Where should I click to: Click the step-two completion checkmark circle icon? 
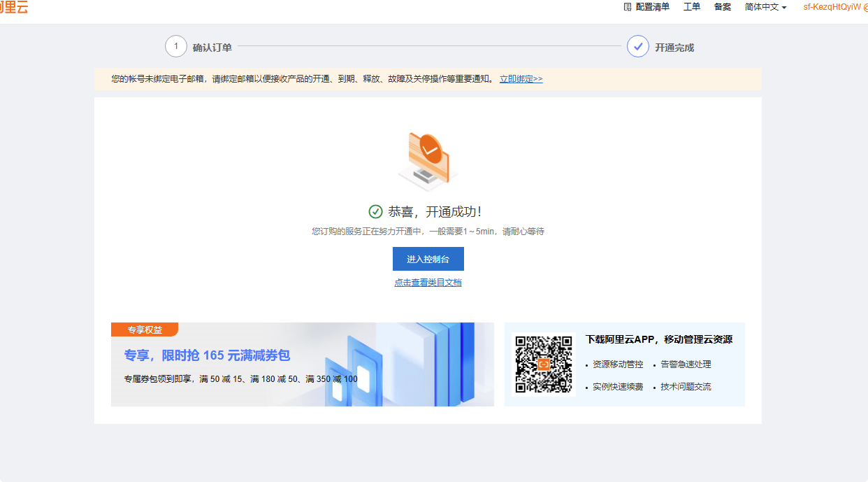click(x=637, y=46)
